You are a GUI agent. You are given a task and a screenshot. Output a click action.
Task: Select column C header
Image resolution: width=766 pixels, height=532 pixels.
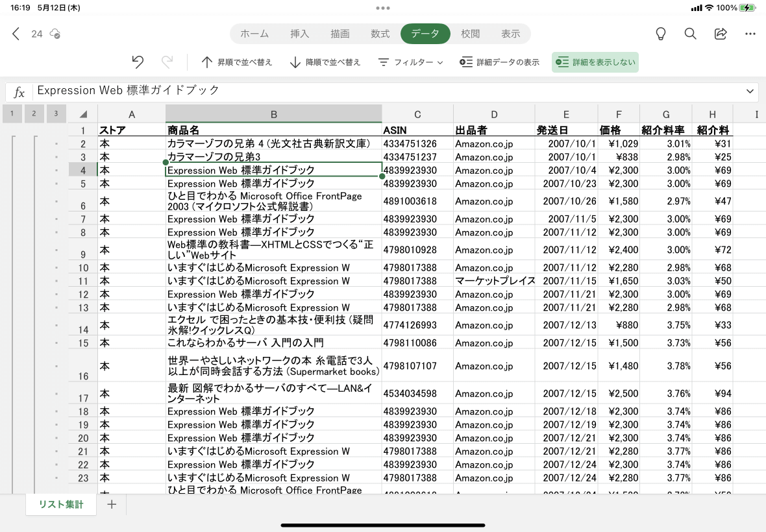coord(417,114)
